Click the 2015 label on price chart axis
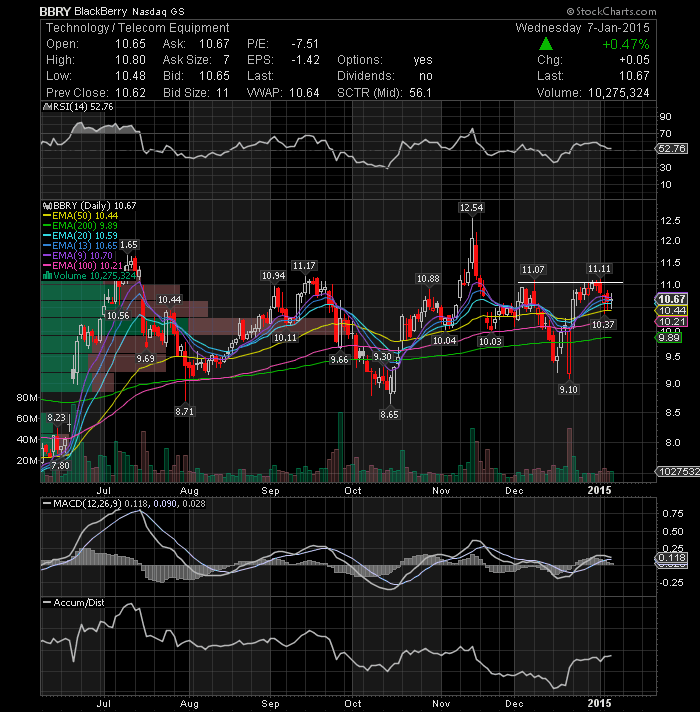The height and width of the screenshot is (712, 700). tap(599, 490)
